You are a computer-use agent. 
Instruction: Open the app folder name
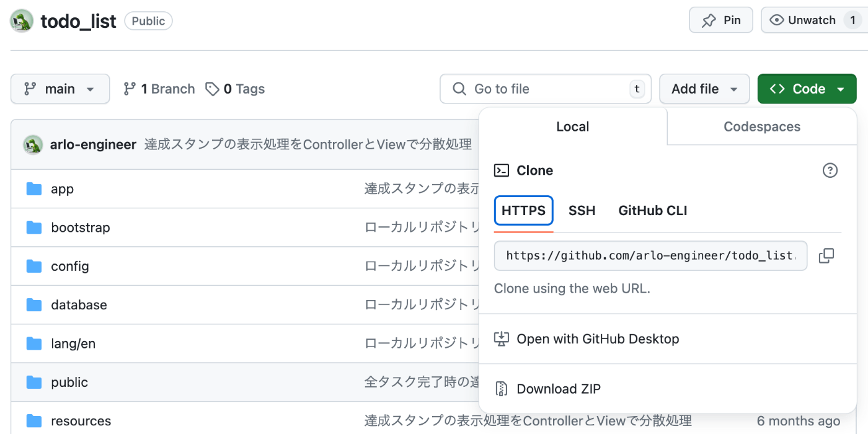tap(62, 189)
